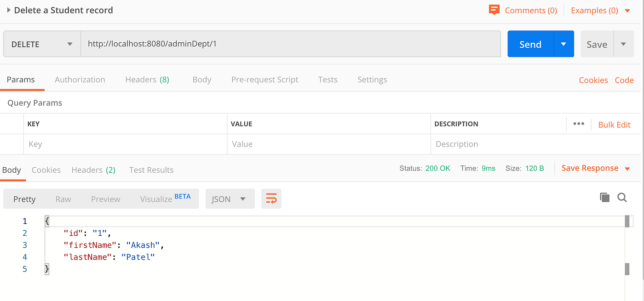Open the Code snippet generator
Image resolution: width=644 pixels, height=301 pixels.
(x=624, y=80)
